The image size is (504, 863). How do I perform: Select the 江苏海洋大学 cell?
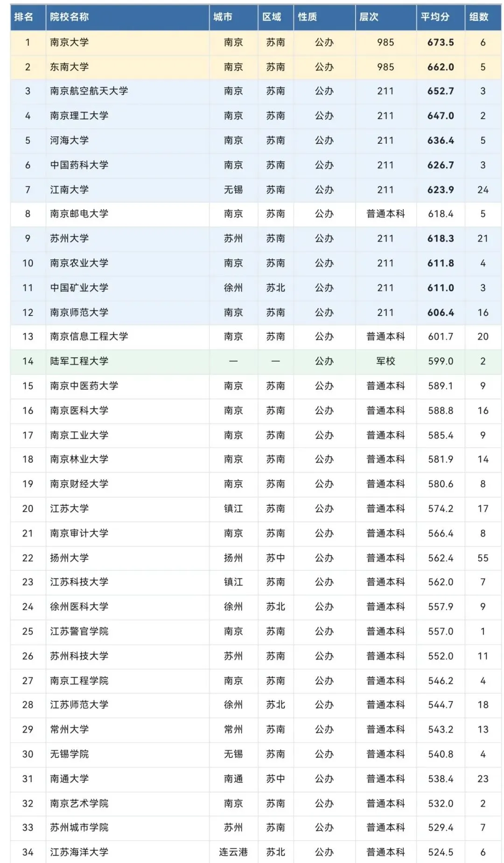click(127, 853)
